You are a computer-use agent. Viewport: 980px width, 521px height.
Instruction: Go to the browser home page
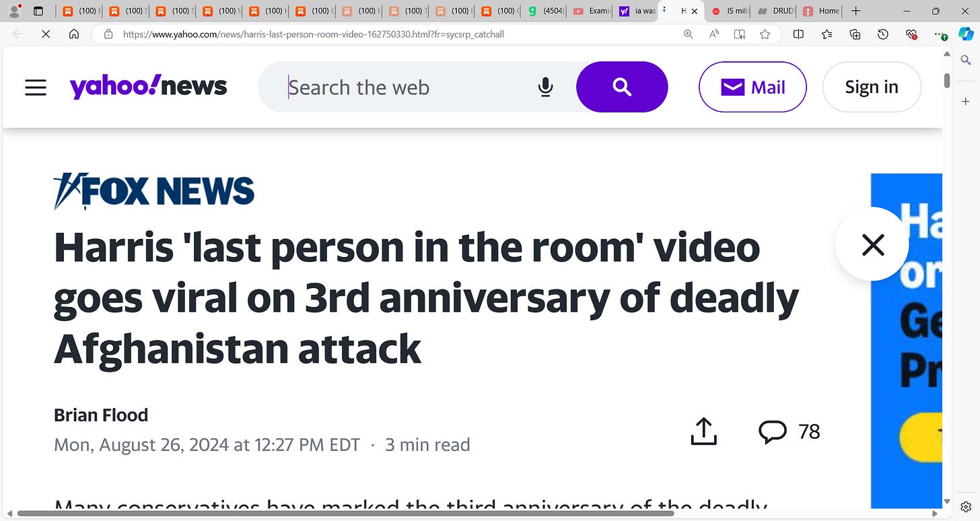click(74, 34)
